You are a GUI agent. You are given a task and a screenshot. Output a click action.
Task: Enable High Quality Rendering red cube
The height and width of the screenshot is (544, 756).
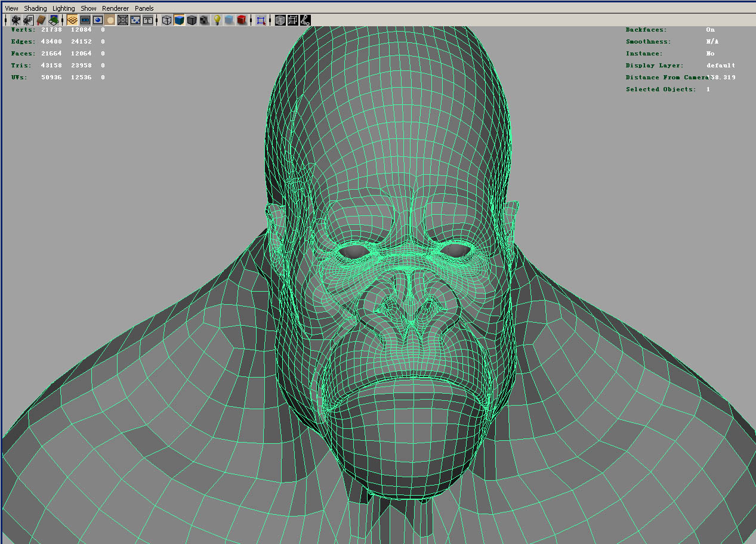(x=242, y=20)
